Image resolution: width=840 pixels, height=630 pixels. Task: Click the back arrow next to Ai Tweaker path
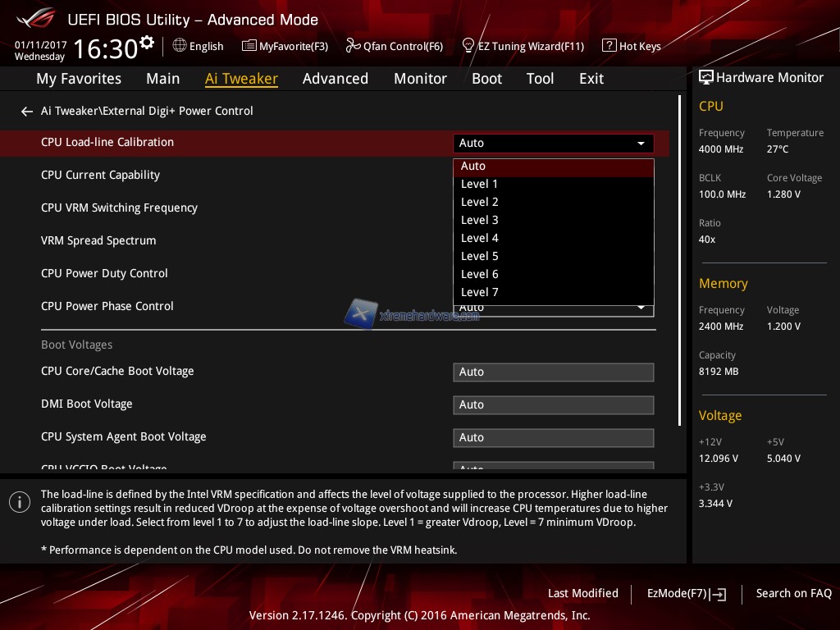pyautogui.click(x=27, y=111)
